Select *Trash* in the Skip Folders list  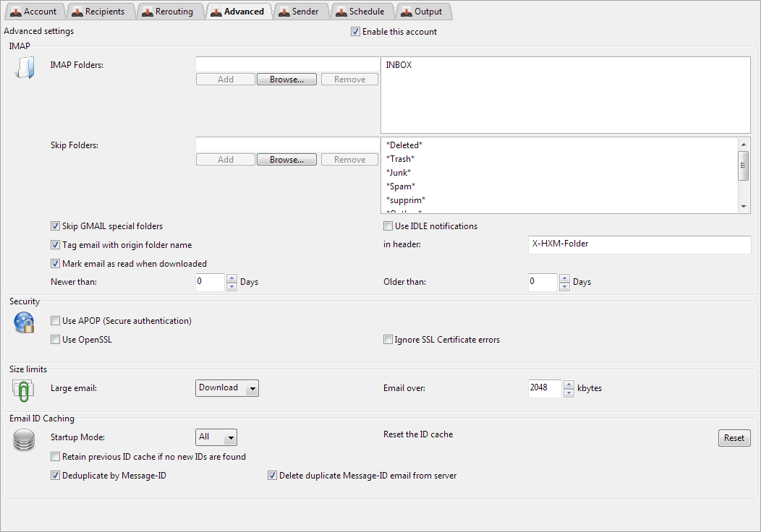tap(400, 159)
